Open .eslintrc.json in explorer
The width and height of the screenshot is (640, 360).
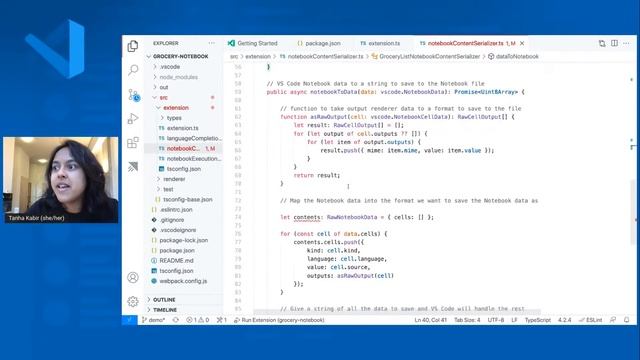(x=176, y=209)
